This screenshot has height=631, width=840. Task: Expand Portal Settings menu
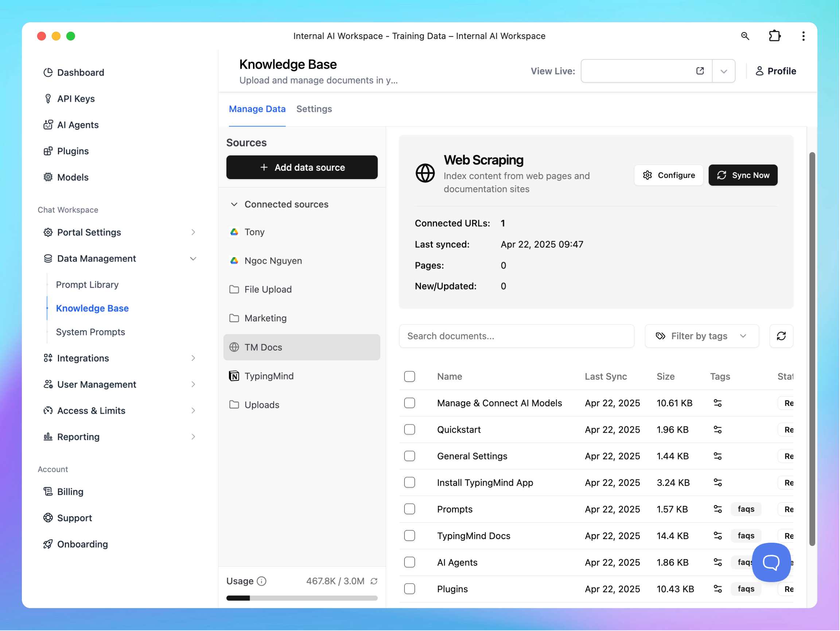point(120,232)
